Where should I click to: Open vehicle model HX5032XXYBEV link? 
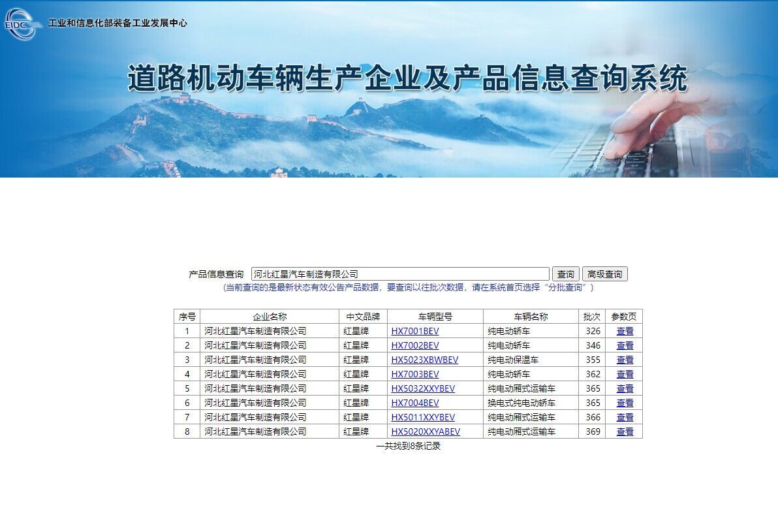(x=423, y=388)
